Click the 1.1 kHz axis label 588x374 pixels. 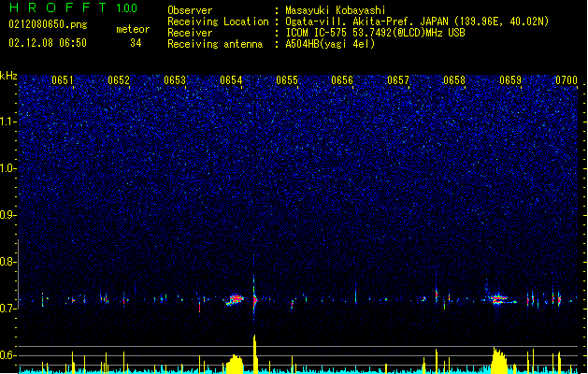point(8,122)
